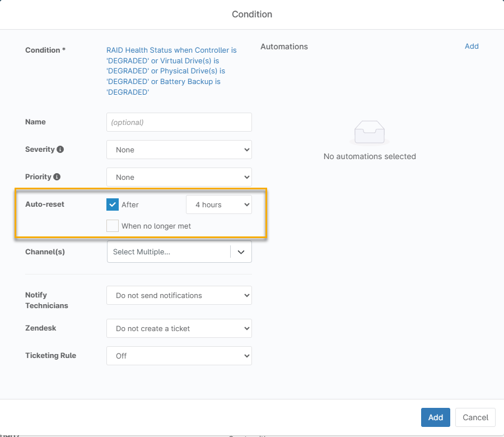Open the Zendesk ticket dropdown

179,328
